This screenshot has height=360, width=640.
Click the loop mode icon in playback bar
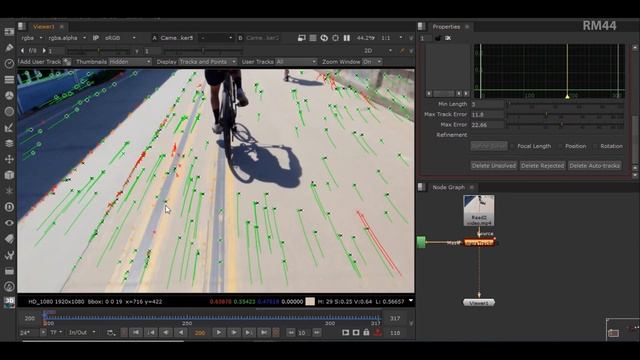tap(111, 333)
